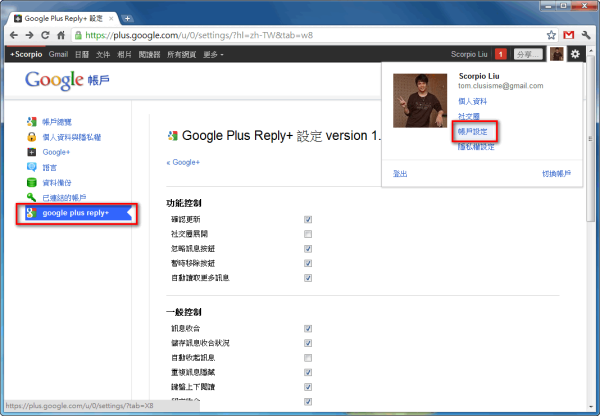Image resolution: width=600 pixels, height=416 pixels.
Task: Open the Chrome wrench menu
Action: pos(586,35)
